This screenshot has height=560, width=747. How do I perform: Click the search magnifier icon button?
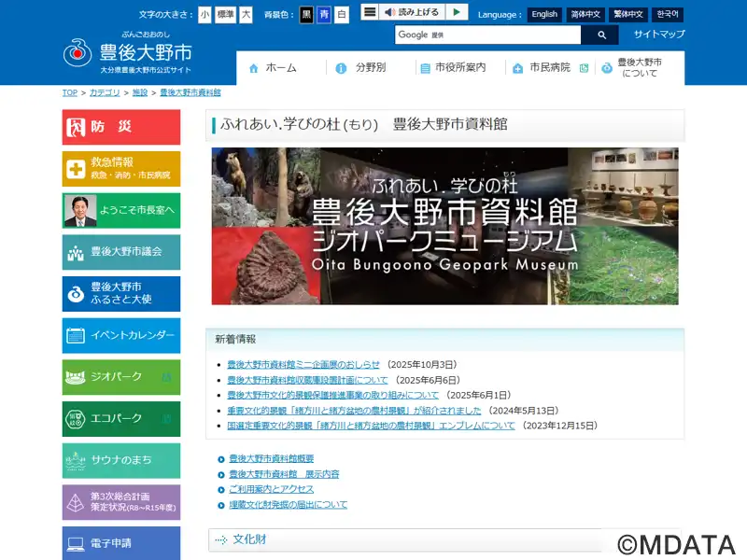coord(602,35)
